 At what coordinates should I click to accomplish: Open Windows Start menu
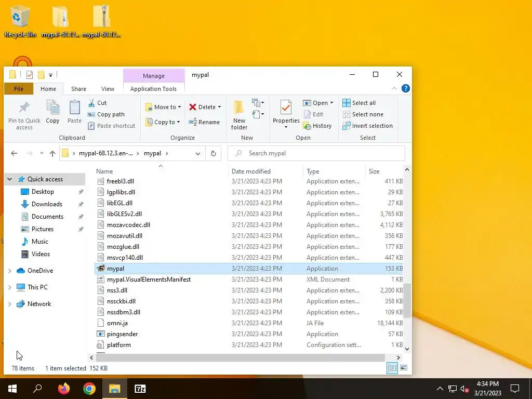coord(12,389)
